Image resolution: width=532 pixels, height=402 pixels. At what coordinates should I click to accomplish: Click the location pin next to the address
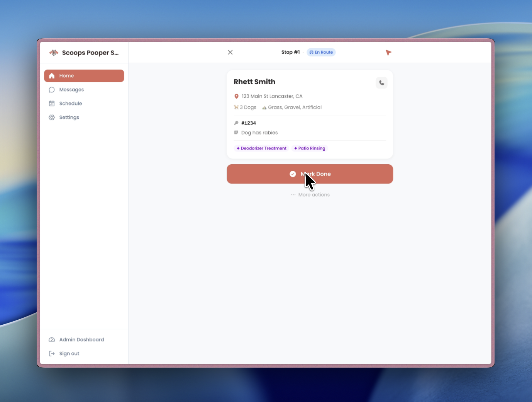pos(236,96)
